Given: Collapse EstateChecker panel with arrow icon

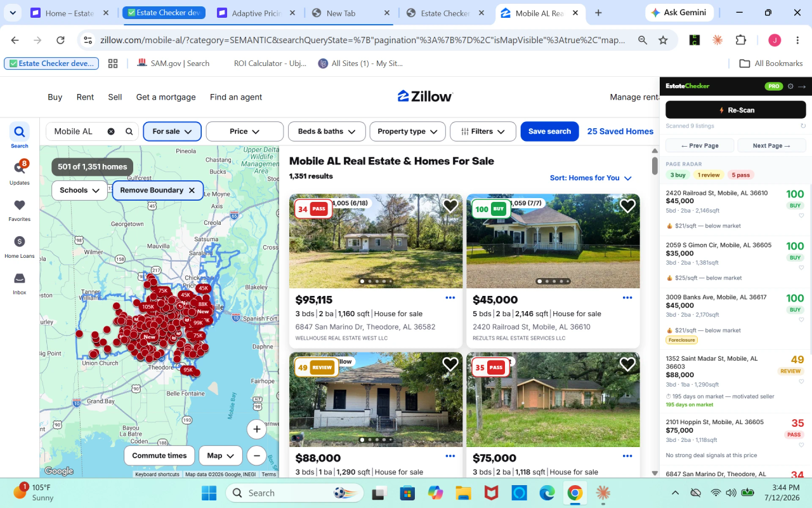Looking at the screenshot, I should (802, 86).
